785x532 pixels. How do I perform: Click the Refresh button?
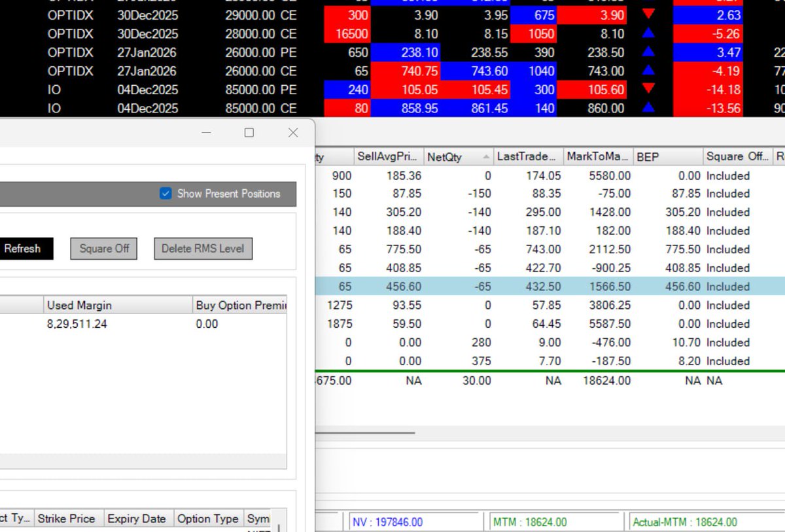[24, 249]
